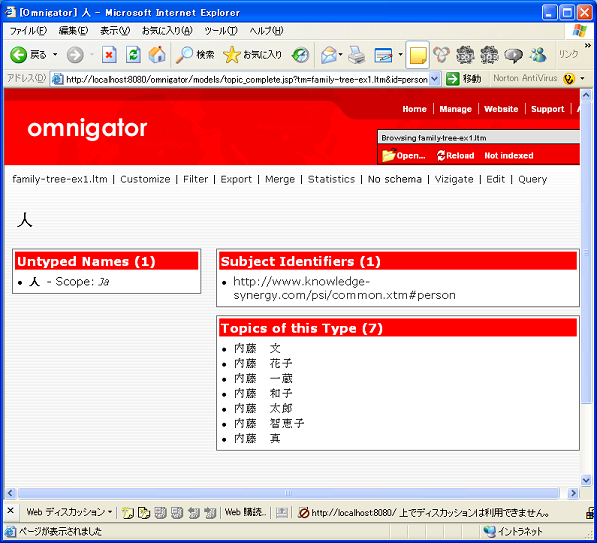Open topic 内藤 花子
This screenshot has height=543, width=597.
263,363
